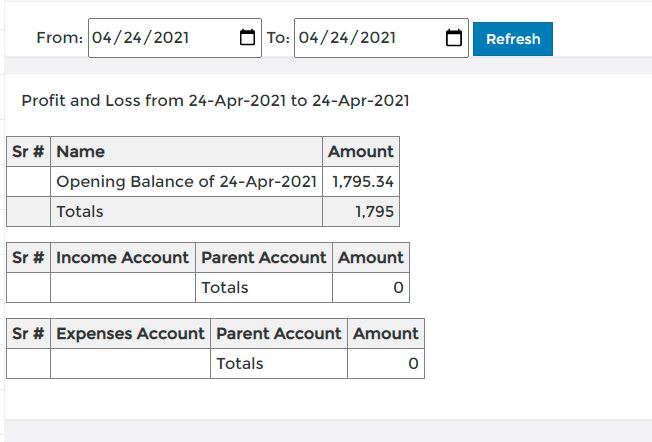Click the Parent Account header in the income table
Viewport: 652px width, 442px height.
click(264, 257)
